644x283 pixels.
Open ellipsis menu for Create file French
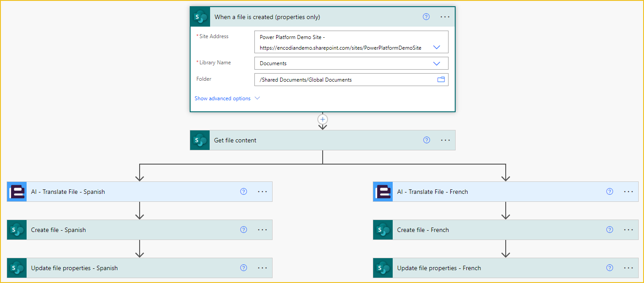point(628,230)
